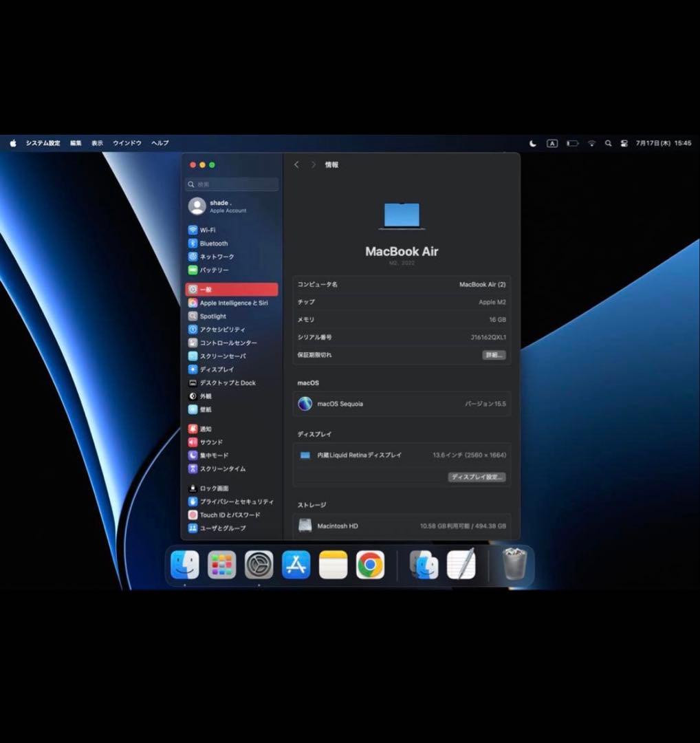Viewport: 700px width, 743px height.
Task: Open Apple Intelligence と Siri settings
Action: 233,303
